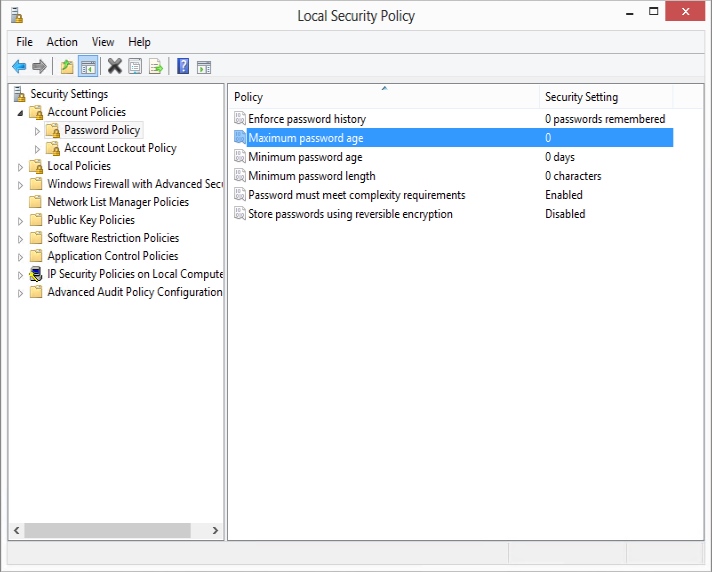Click the Security Settings root icon

(x=20, y=94)
